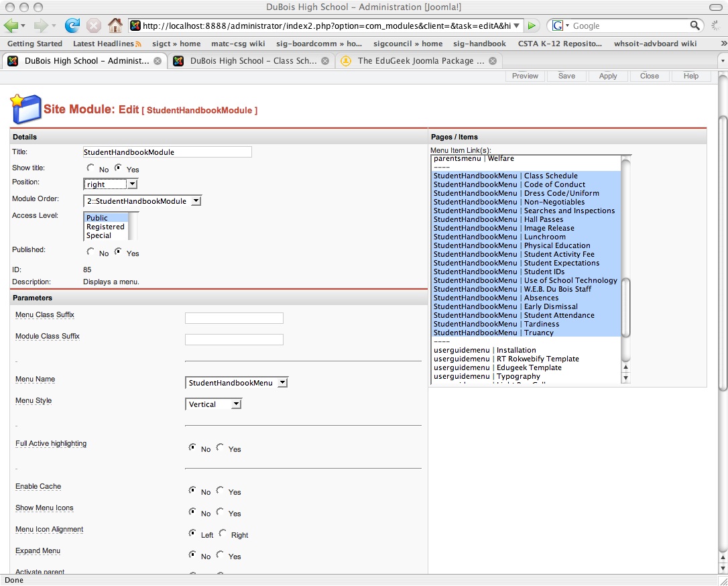The width and height of the screenshot is (728, 586).
Task: Open the Position dropdown set to right
Action: 111,184
